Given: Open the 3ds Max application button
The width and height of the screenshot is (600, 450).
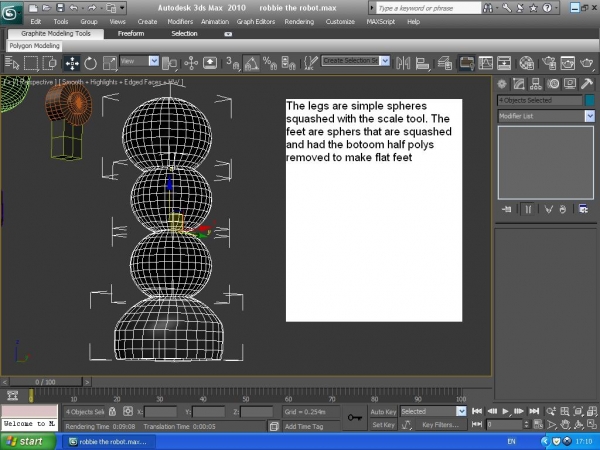Looking at the screenshot, I should [x=10, y=12].
